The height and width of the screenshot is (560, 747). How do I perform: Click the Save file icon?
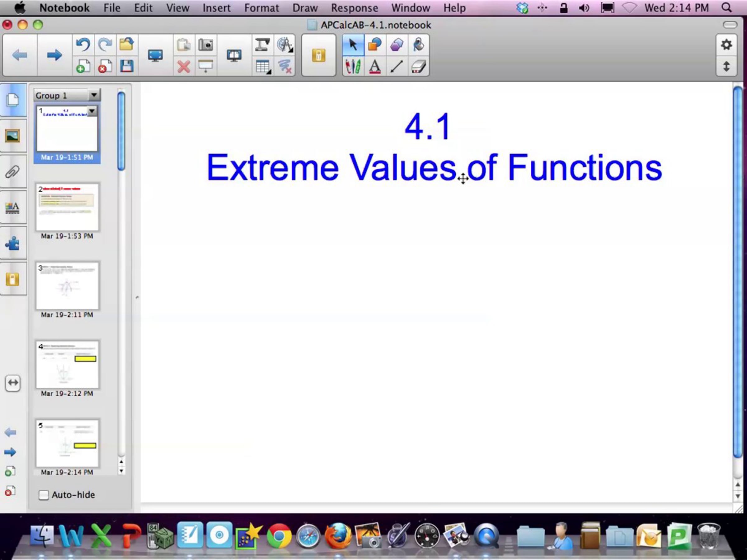click(x=127, y=66)
